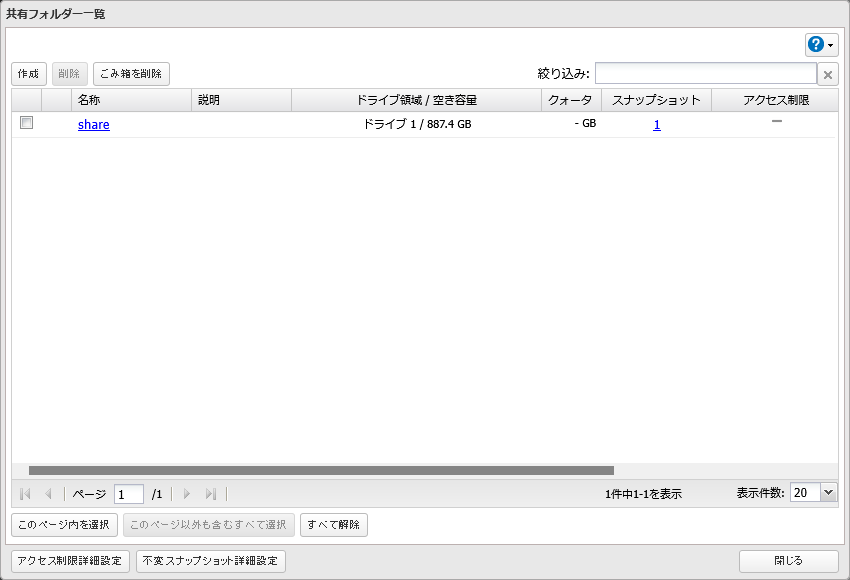Sort by アクセス制限 column header

pos(776,100)
